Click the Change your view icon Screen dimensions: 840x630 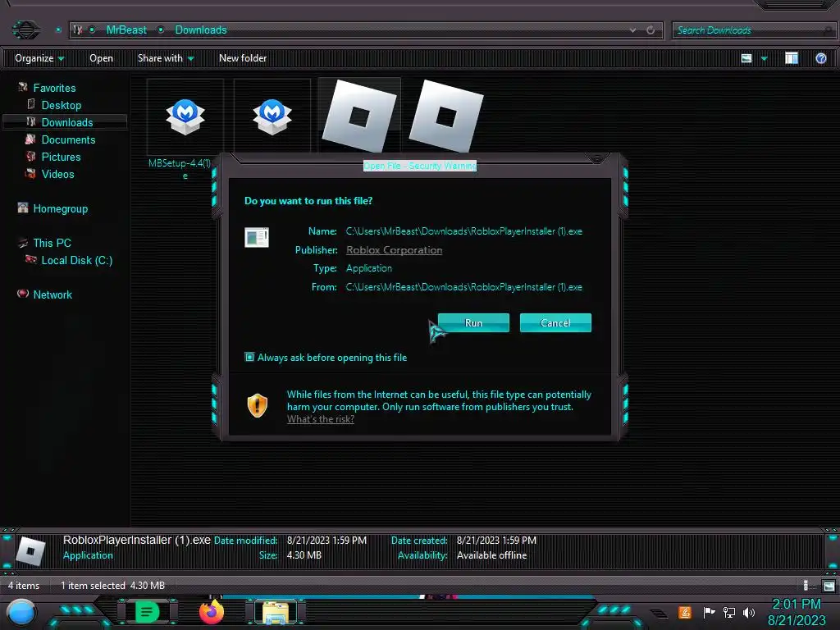coord(746,58)
